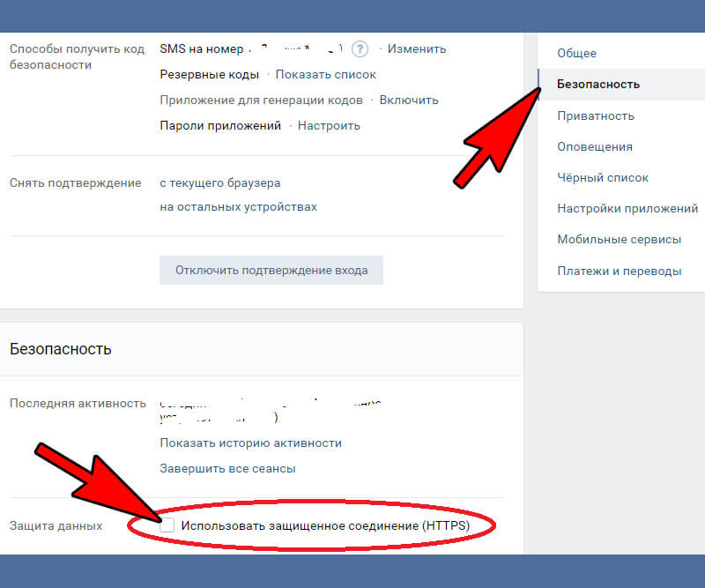This screenshot has height=588, width=705.
Task: Click 'Использовать защищенное соединение (HTTPS)' label
Action: (x=325, y=525)
